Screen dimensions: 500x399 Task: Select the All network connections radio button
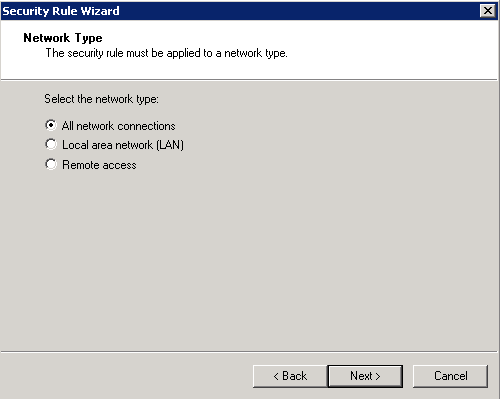51,125
